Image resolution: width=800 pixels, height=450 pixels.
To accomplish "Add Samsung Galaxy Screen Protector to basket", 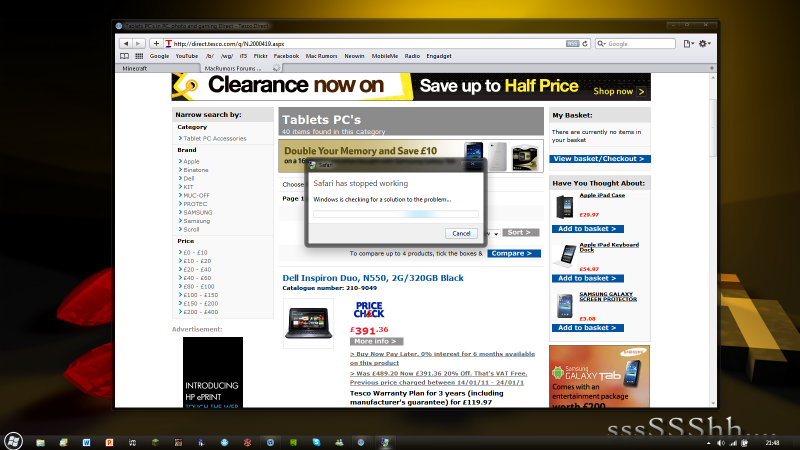I will click(x=587, y=328).
